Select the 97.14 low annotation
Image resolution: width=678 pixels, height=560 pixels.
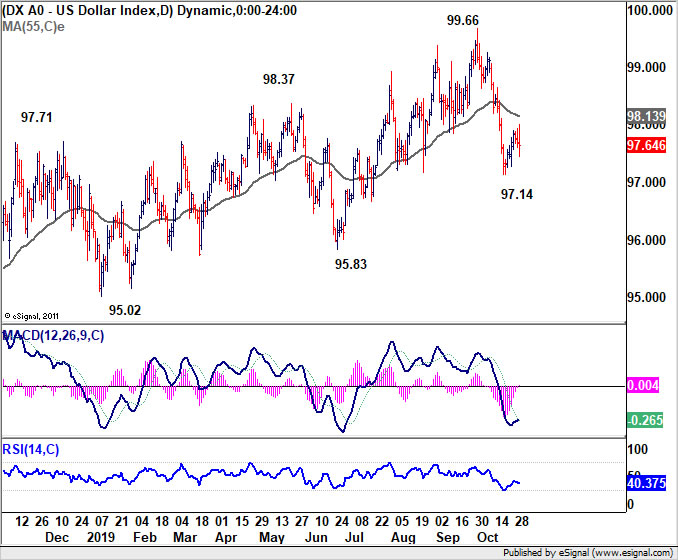tap(517, 194)
